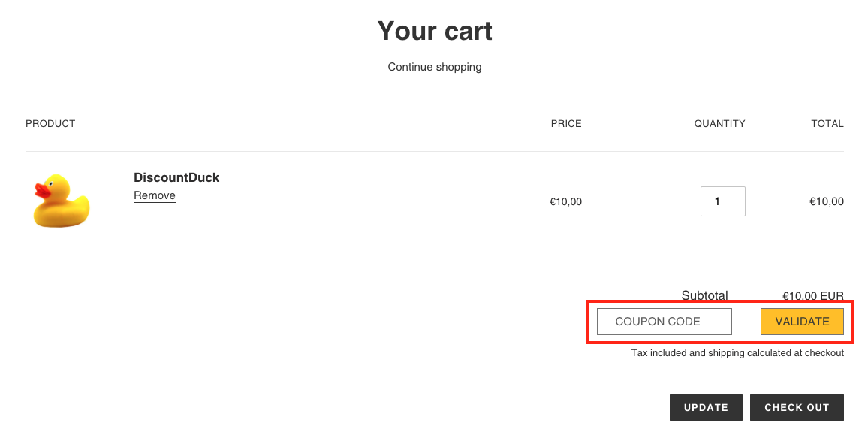Click the Subtotal label

pyautogui.click(x=704, y=295)
